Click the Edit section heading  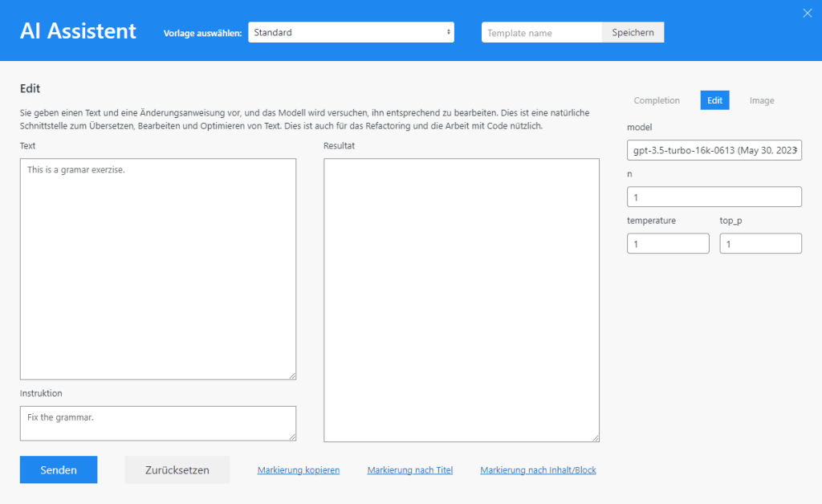(30, 88)
